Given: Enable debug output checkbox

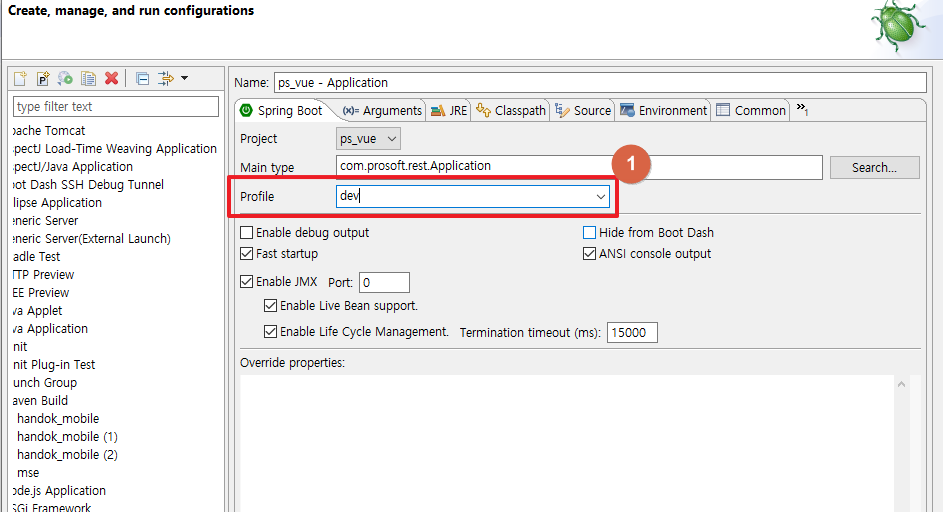Looking at the screenshot, I should pos(247,232).
